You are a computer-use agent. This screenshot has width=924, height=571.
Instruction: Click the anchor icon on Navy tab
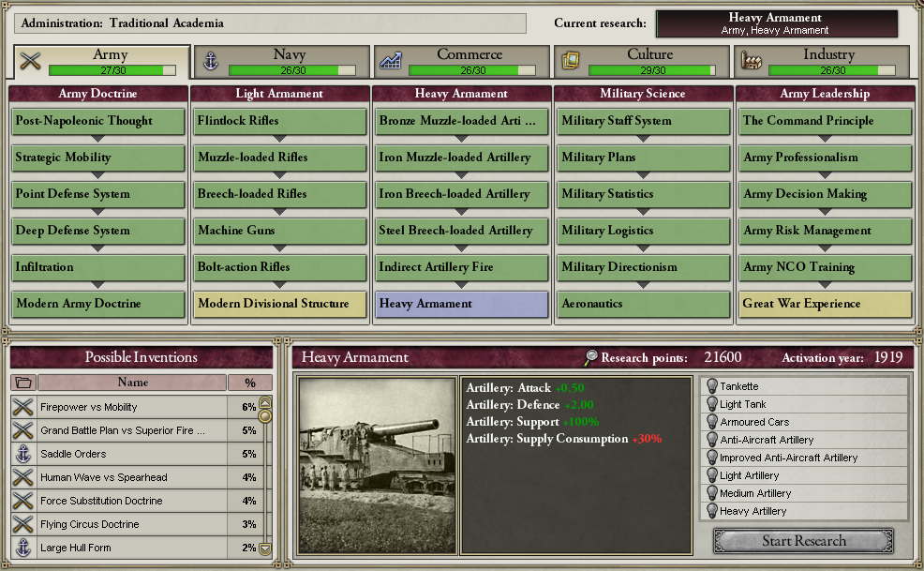tap(210, 61)
